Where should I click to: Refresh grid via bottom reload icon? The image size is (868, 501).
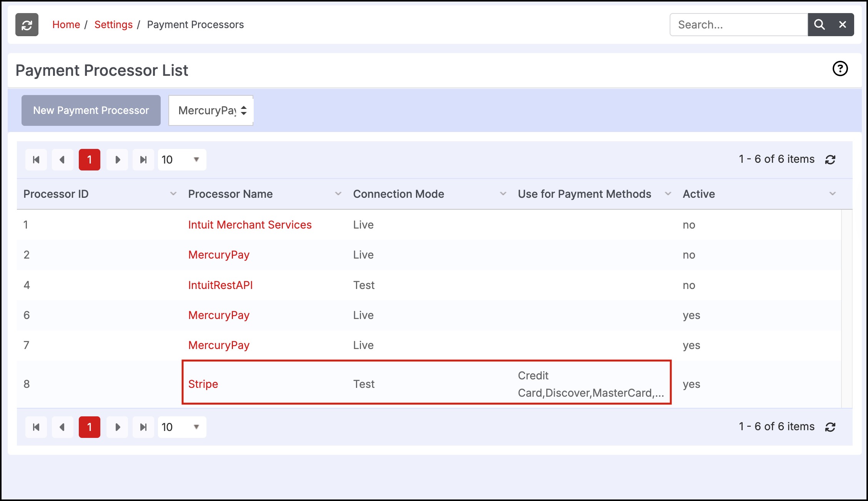pos(830,427)
